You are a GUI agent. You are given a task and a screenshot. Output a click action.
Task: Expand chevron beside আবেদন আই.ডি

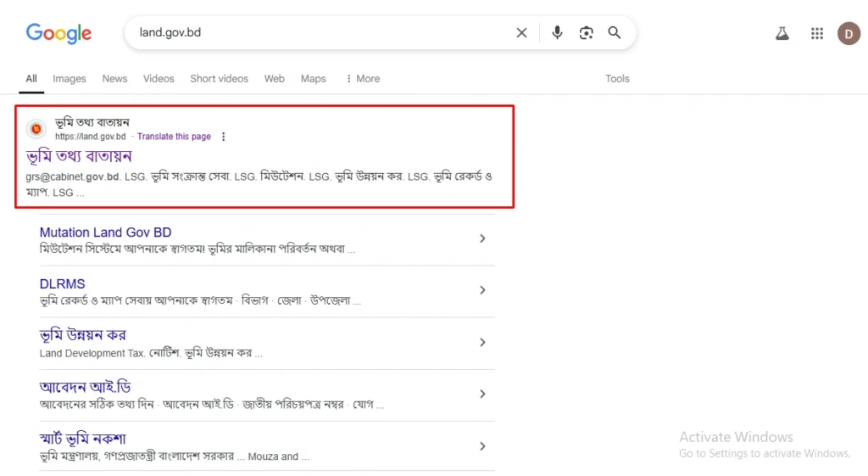click(x=482, y=394)
